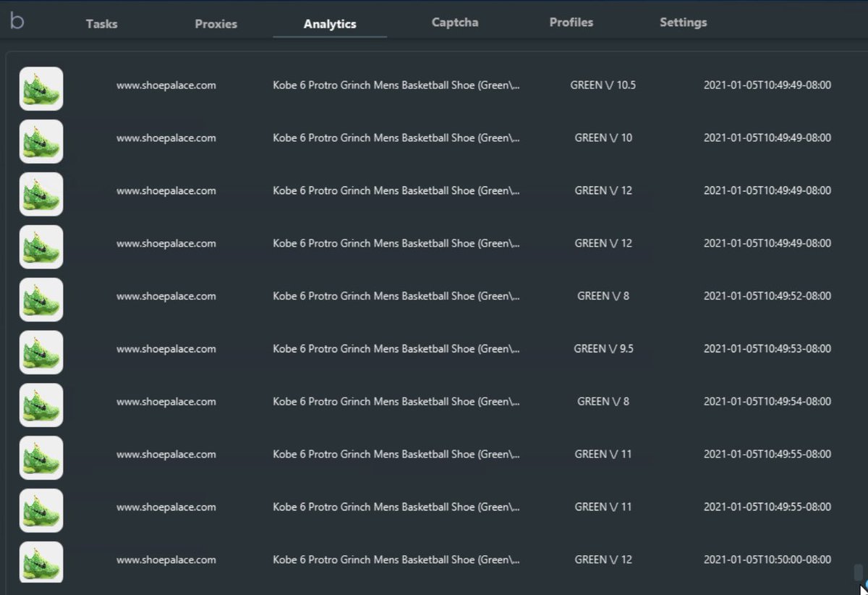The height and width of the screenshot is (595, 868).
Task: Click the Kobe 6 Protro title in the GREEN 10.5 row
Action: 396,85
